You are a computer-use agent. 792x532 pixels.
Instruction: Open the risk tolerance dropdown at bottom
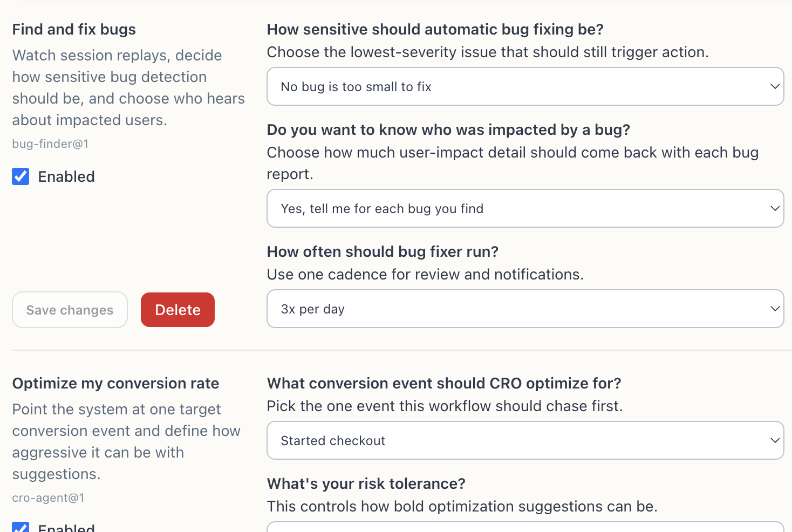coord(525,527)
